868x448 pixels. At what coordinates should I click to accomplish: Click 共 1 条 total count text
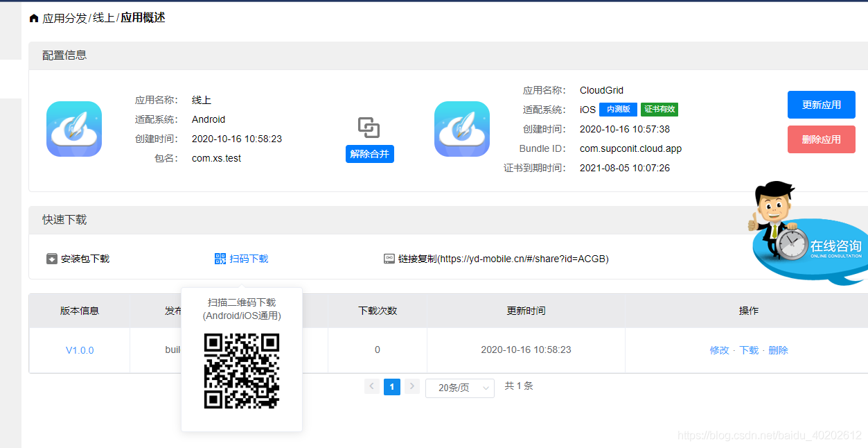(519, 386)
